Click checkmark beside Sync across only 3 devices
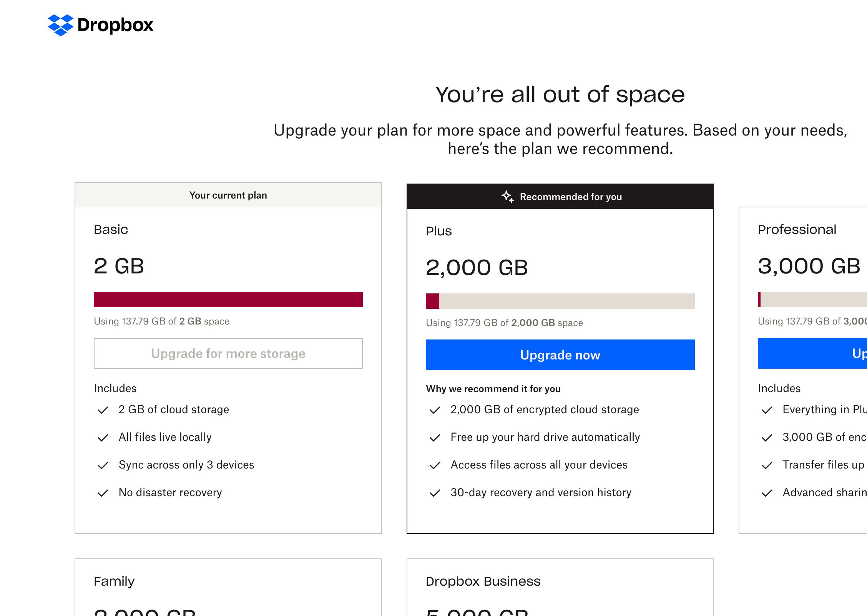 (103, 465)
